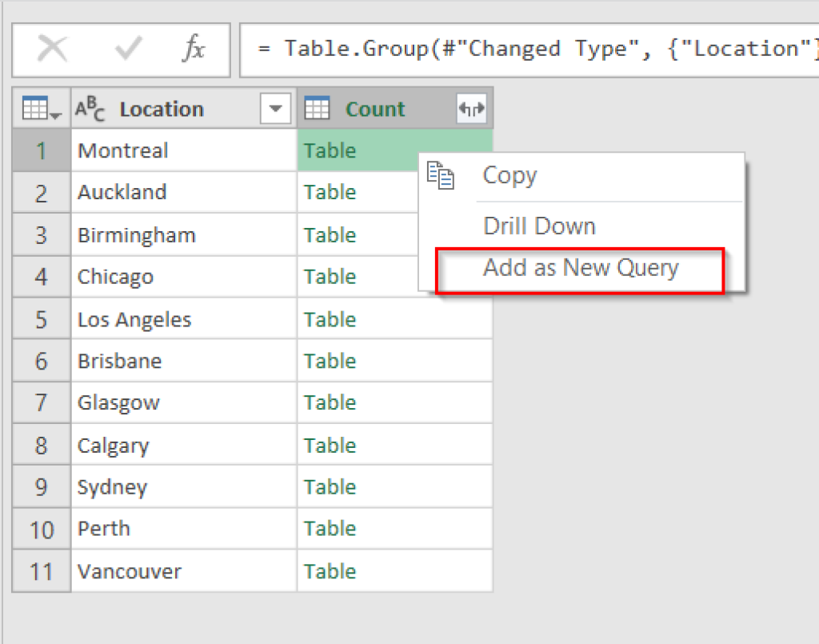Select Add as New Query menu option

coord(580,268)
